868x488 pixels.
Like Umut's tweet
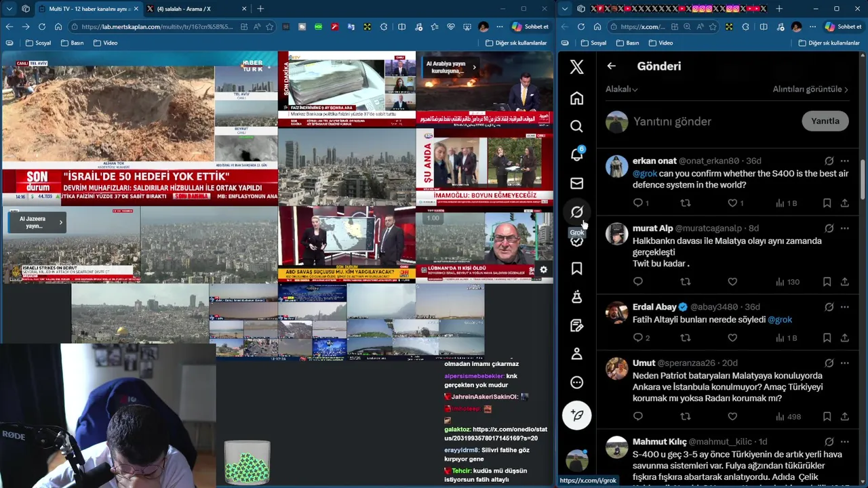click(x=732, y=416)
